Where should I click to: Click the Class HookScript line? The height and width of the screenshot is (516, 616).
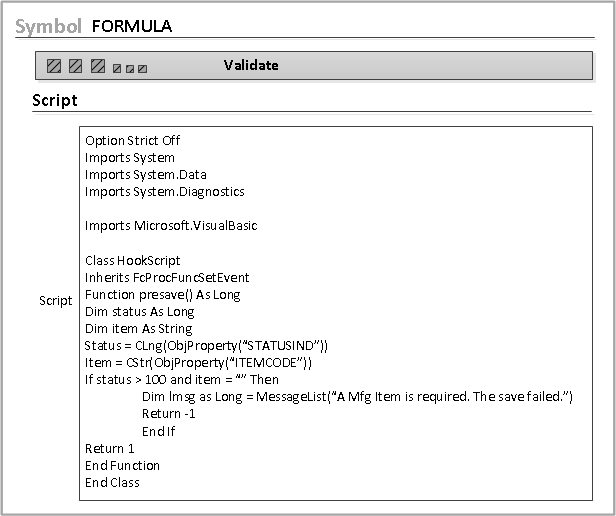[x=133, y=260]
